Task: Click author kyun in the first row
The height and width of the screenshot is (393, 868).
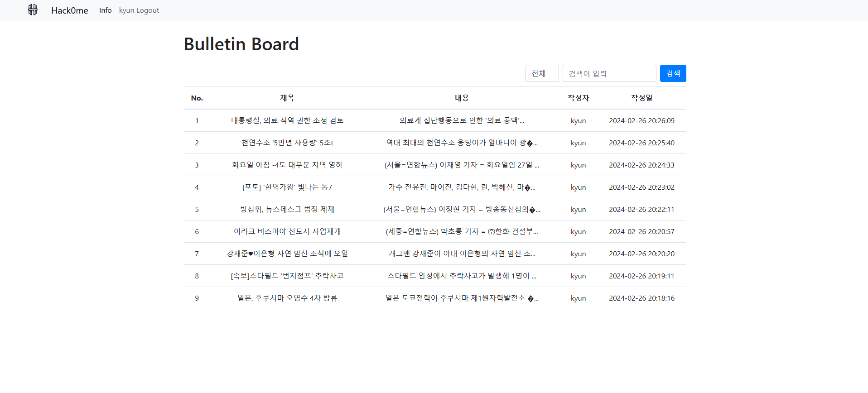Action: click(578, 120)
